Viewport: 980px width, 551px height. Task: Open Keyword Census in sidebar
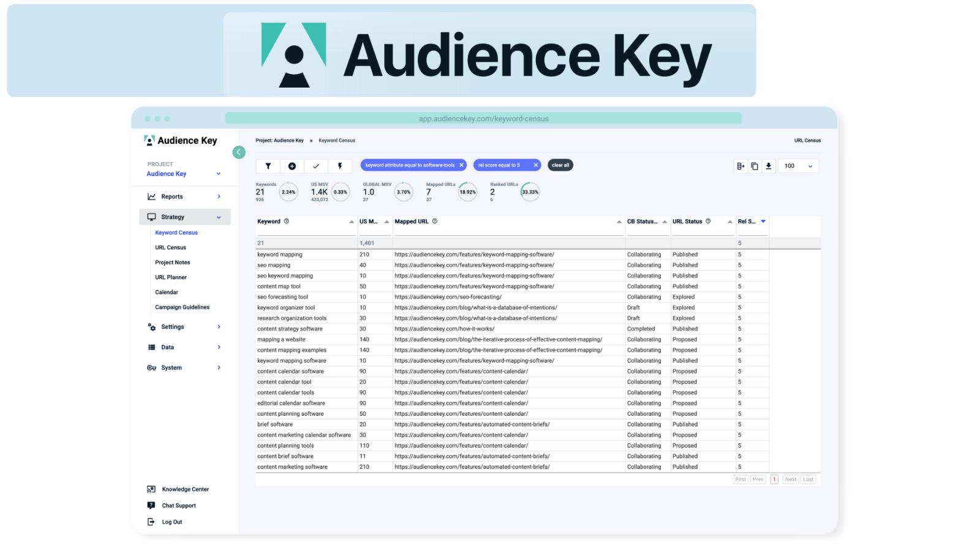click(x=176, y=233)
